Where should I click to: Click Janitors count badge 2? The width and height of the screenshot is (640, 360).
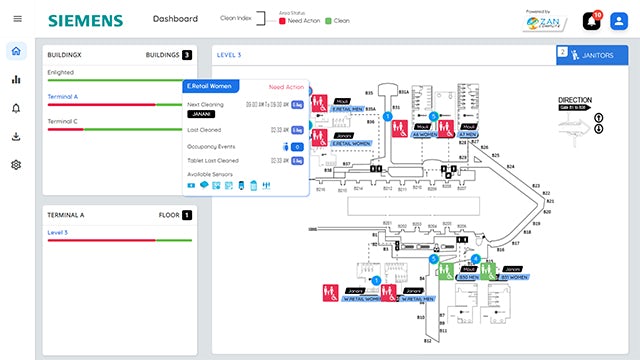562,52
